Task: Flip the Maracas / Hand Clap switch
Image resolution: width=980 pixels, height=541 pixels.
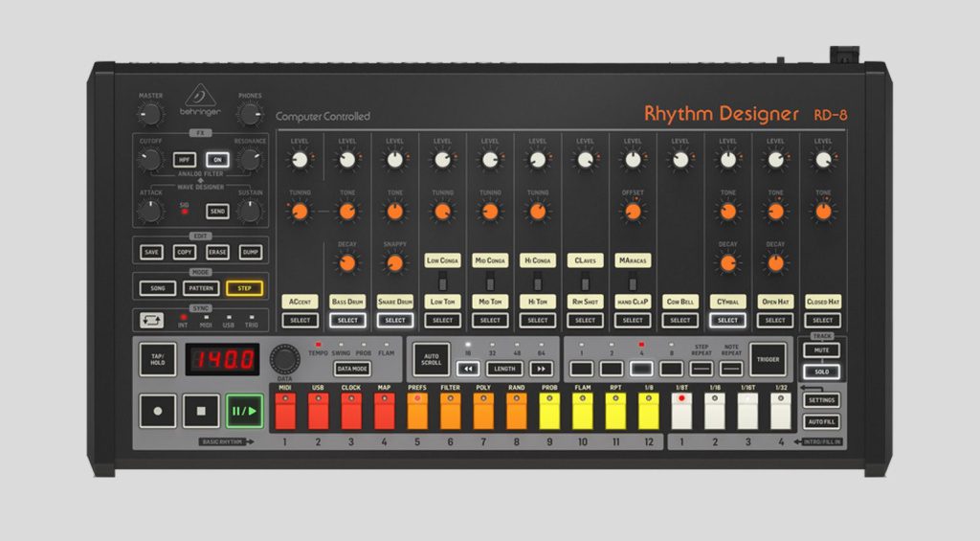Action: (633, 281)
